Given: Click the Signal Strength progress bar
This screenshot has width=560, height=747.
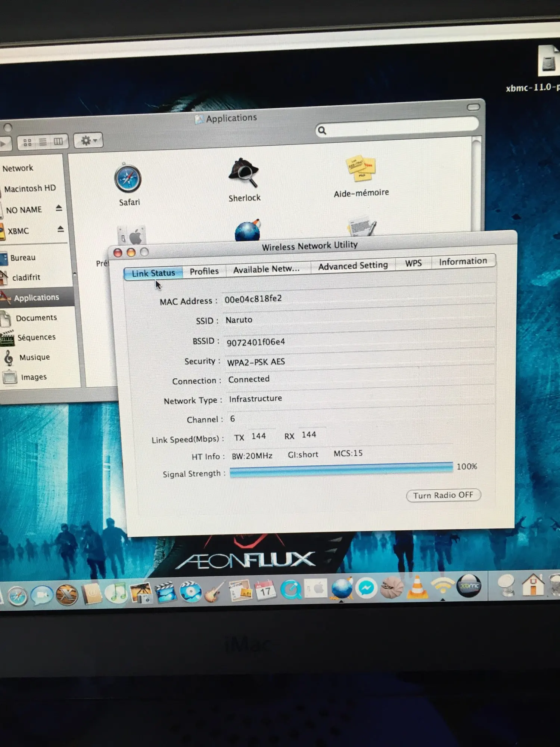Looking at the screenshot, I should point(341,469).
